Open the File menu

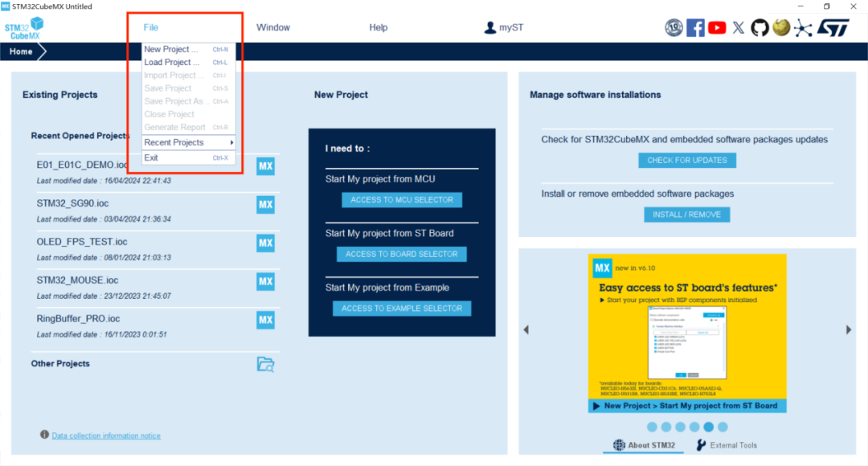coord(150,27)
